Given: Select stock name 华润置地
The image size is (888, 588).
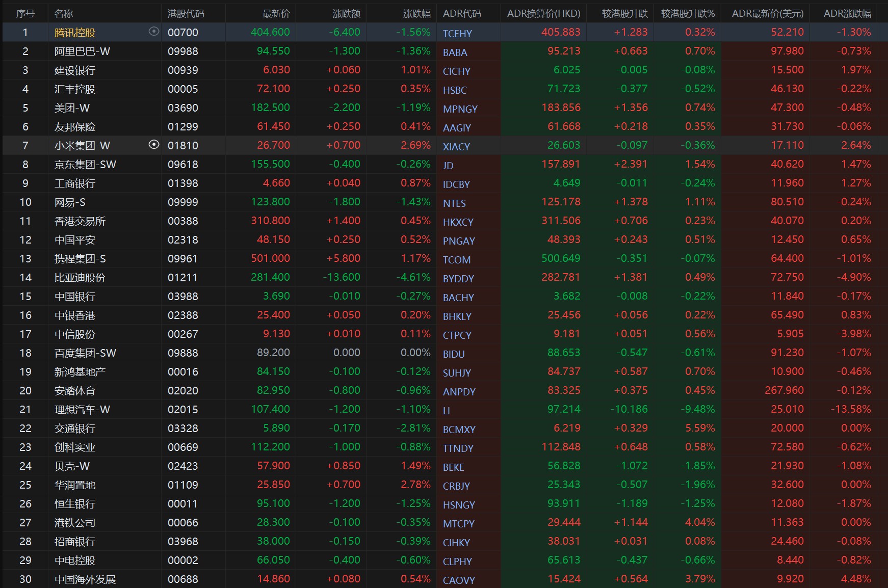Looking at the screenshot, I should 75,485.
